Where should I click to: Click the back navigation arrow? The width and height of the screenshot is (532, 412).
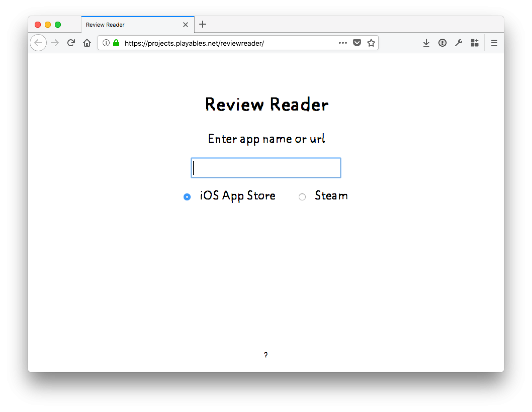(x=38, y=43)
